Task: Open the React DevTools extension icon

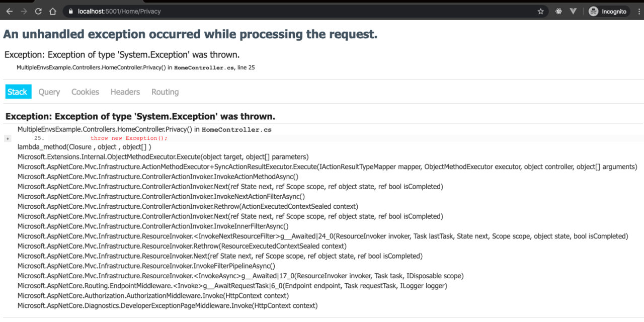Action: [x=558, y=11]
